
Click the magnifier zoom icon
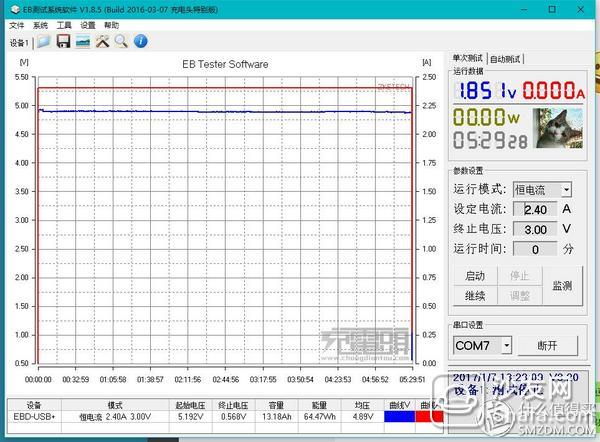(x=121, y=41)
